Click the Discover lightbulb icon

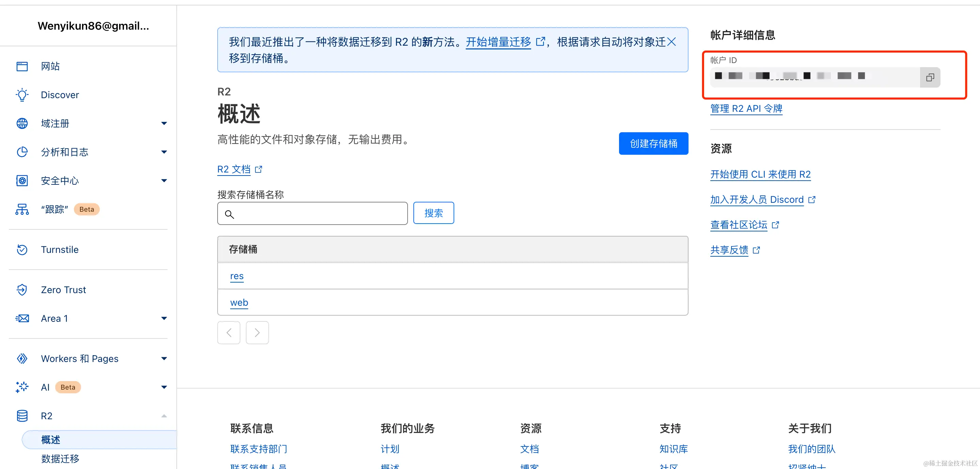22,95
